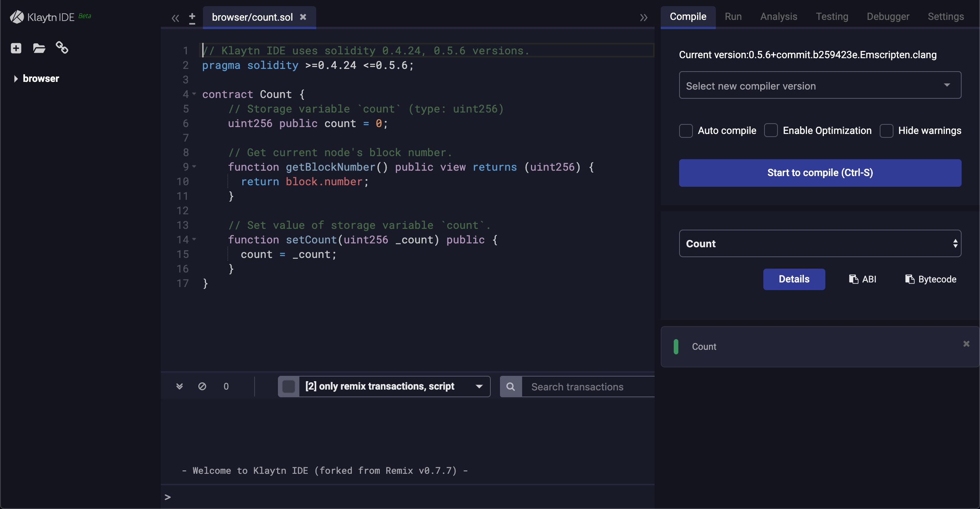Click the pragma solidity line in editor
Viewport: 980px width, 509px height.
pos(308,65)
